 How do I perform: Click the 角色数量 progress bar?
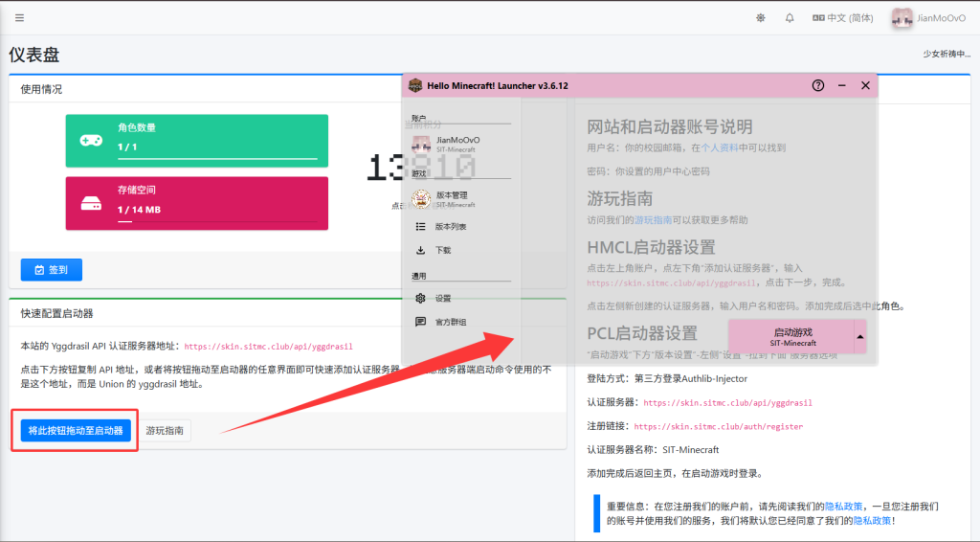pyautogui.click(x=217, y=159)
